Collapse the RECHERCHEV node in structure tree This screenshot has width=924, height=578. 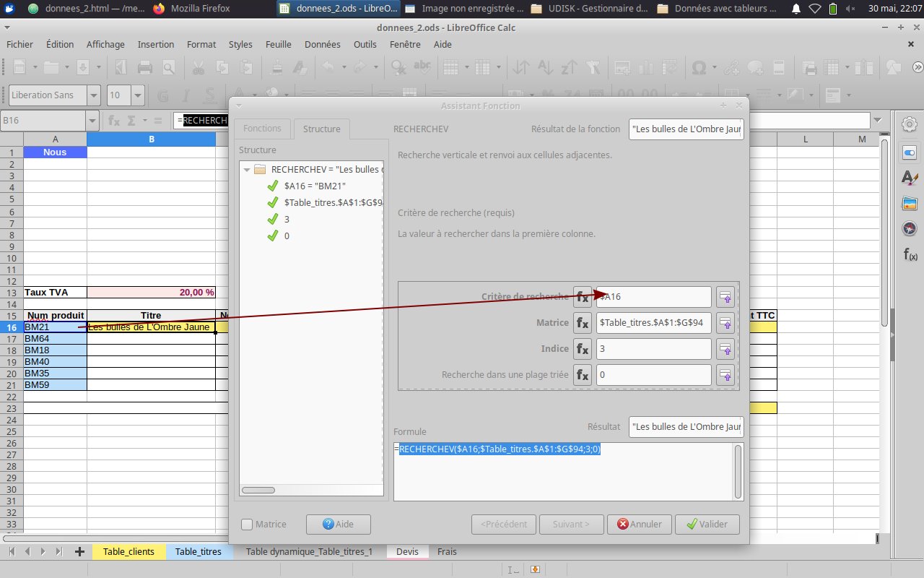[x=248, y=170]
